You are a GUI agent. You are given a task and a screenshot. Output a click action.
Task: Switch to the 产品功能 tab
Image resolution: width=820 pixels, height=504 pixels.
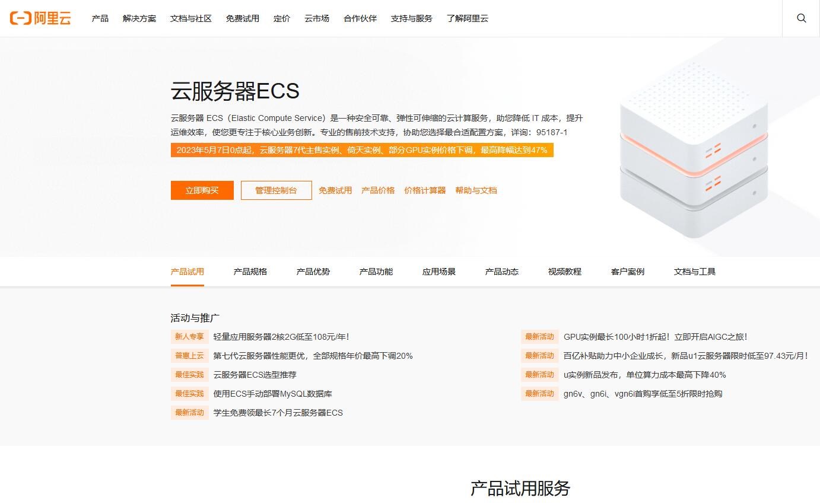376,272
